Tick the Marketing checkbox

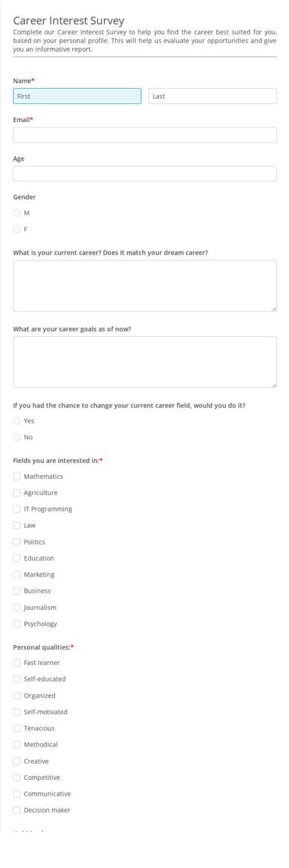tap(17, 575)
